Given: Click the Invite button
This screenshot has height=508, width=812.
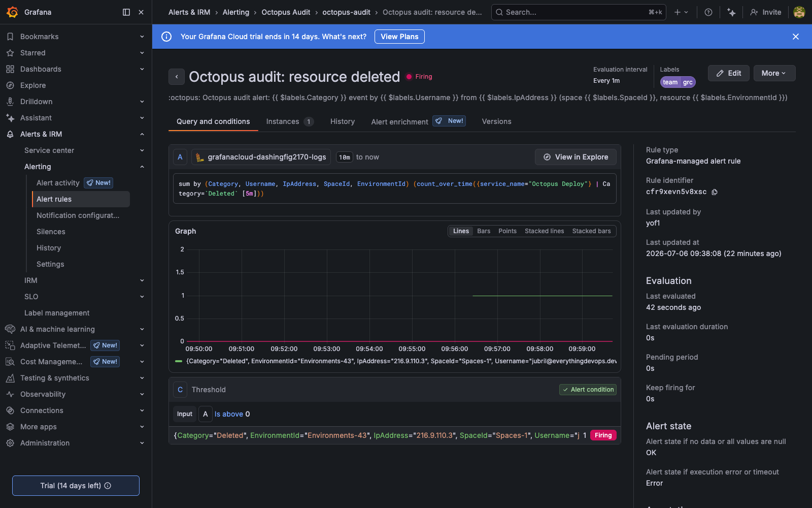Looking at the screenshot, I should point(766,12).
